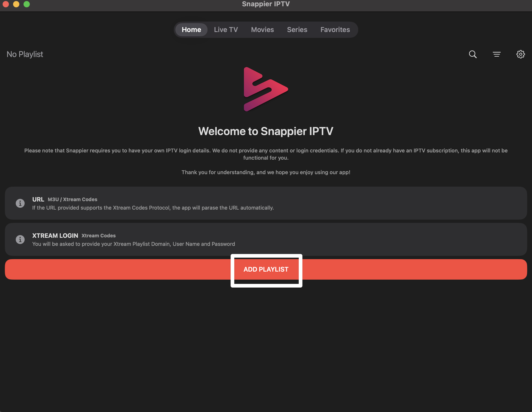532x412 pixels.
Task: Open settings via gear icon
Action: tap(520, 54)
